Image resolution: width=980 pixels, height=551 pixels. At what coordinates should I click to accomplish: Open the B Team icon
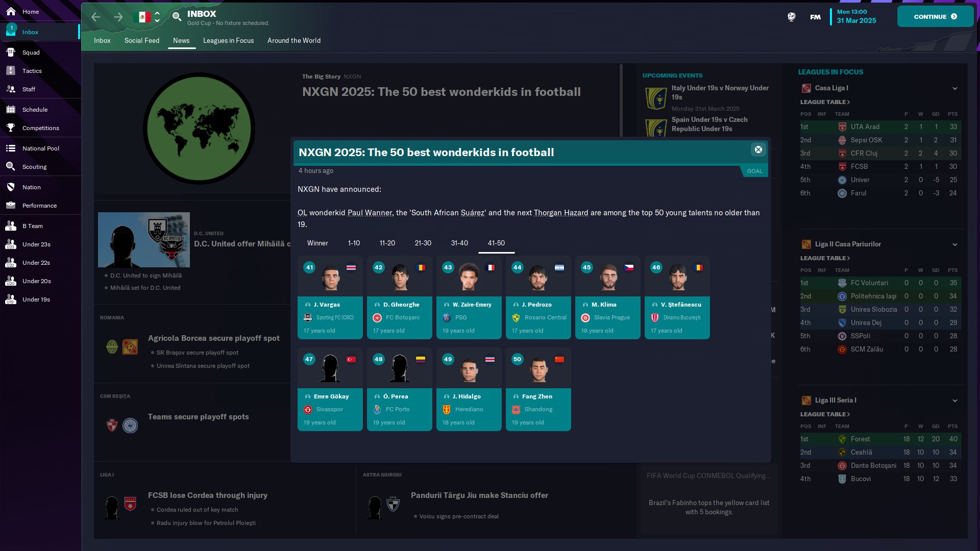point(11,226)
